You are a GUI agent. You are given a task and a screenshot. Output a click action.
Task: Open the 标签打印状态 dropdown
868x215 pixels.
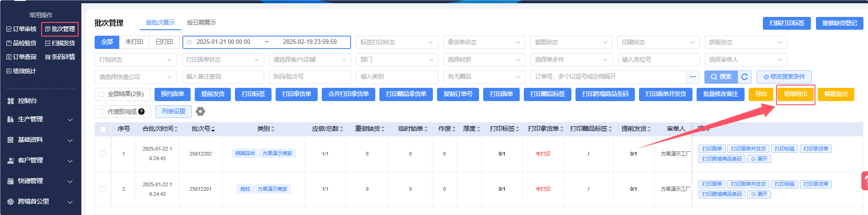397,42
